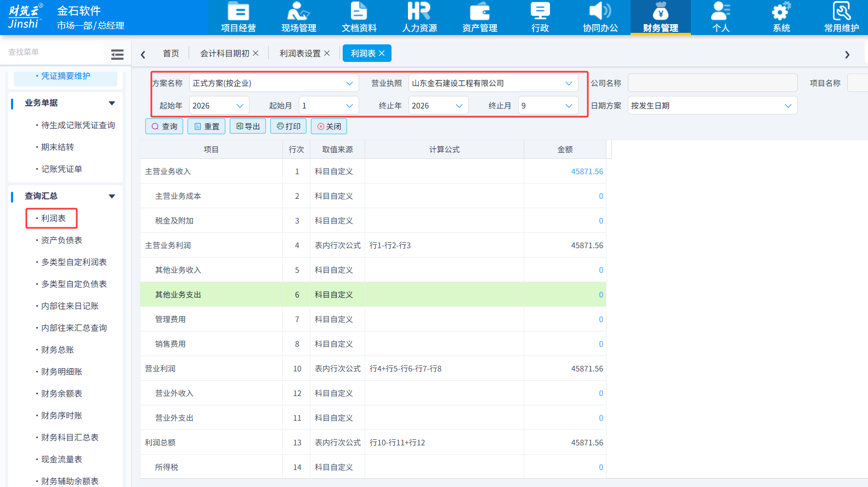The width and height of the screenshot is (868, 487).
Task: Click the 重置 button
Action: coord(206,126)
